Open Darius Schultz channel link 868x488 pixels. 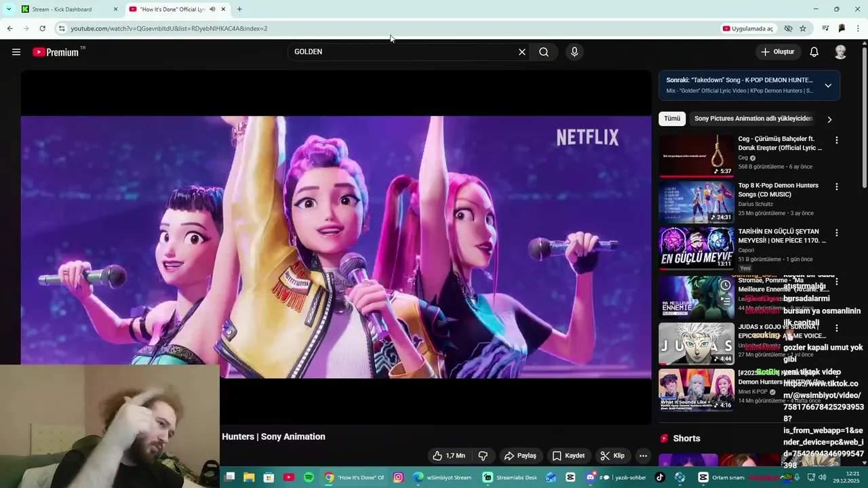tap(755, 204)
